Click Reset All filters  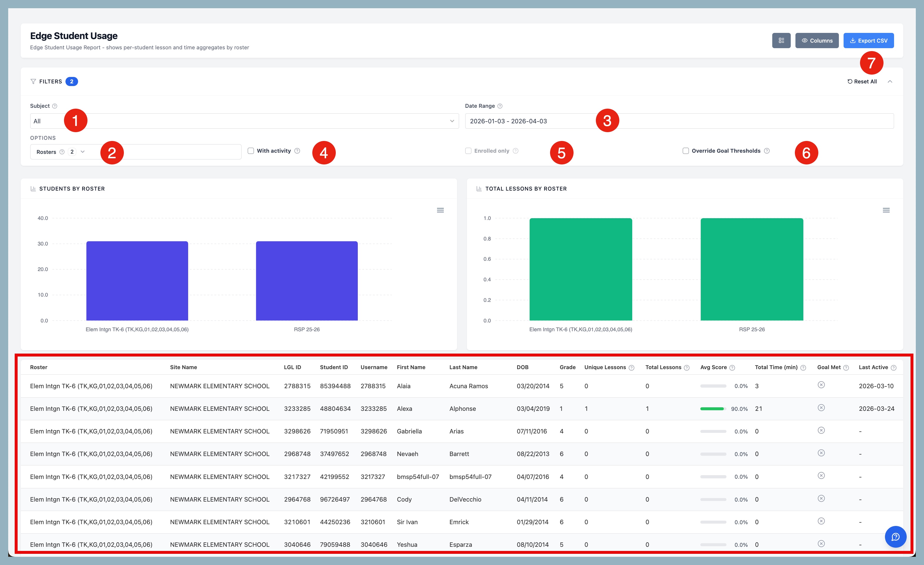[x=862, y=81]
